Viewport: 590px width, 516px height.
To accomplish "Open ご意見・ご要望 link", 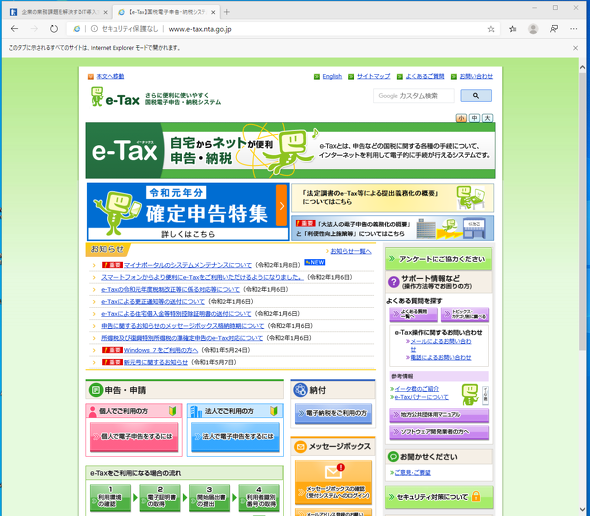I will click(412, 473).
